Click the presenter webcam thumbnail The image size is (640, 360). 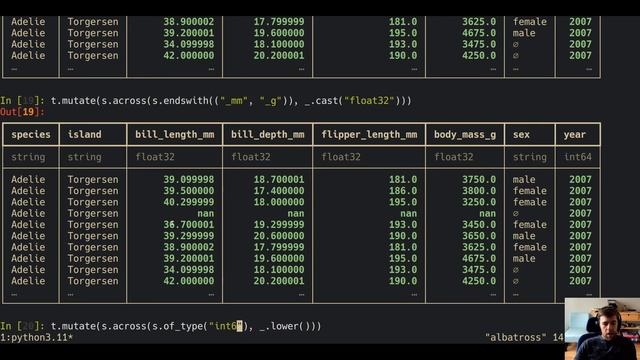point(602,329)
